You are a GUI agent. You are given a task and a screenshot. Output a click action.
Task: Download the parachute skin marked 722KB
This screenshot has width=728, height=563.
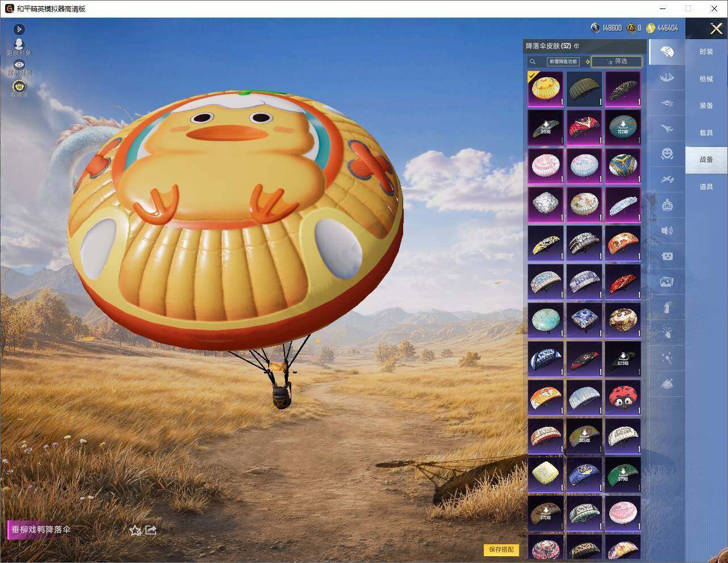[623, 127]
